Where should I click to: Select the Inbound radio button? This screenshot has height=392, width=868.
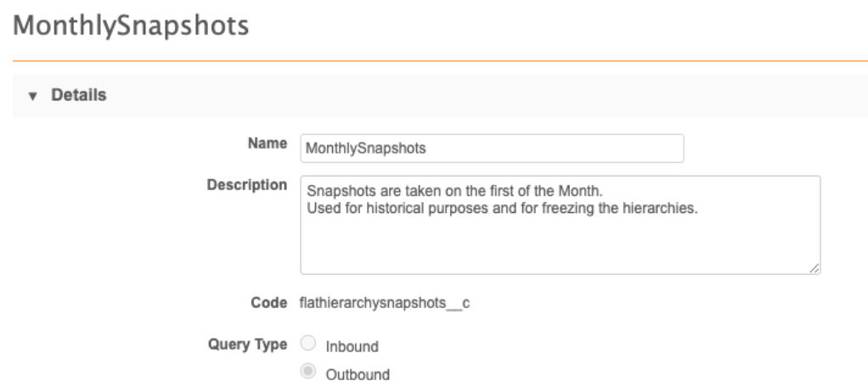(308, 344)
